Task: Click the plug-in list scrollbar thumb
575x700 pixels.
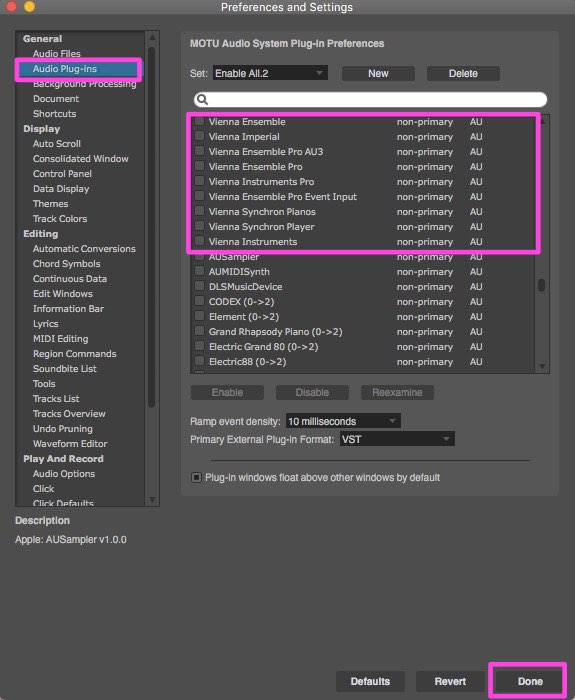Action: (542, 285)
